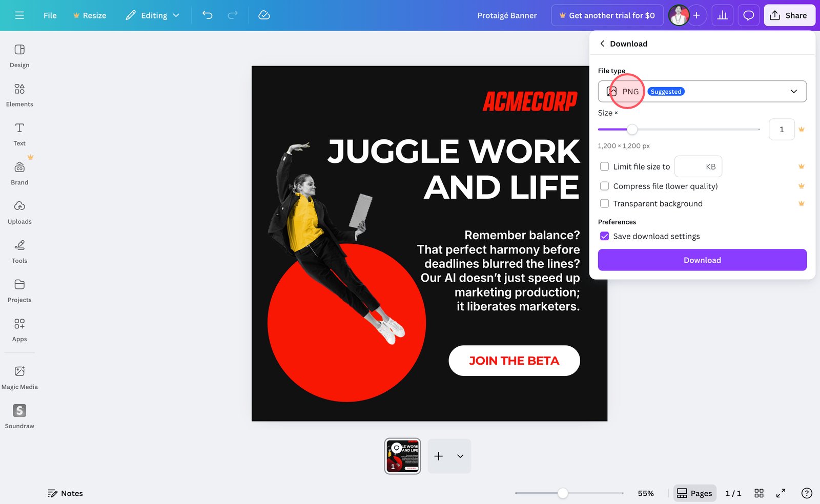Viewport: 820px width, 504px height.
Task: Open the Magic Media app
Action: click(19, 378)
